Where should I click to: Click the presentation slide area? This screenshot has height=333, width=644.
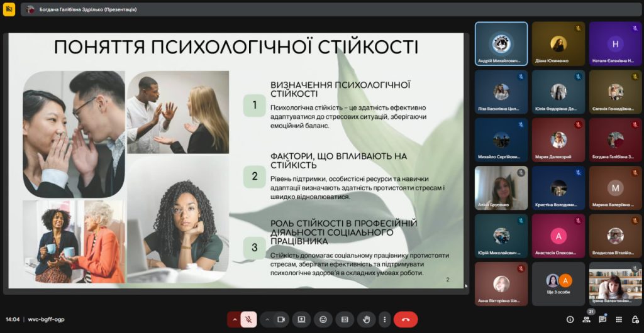(x=236, y=160)
